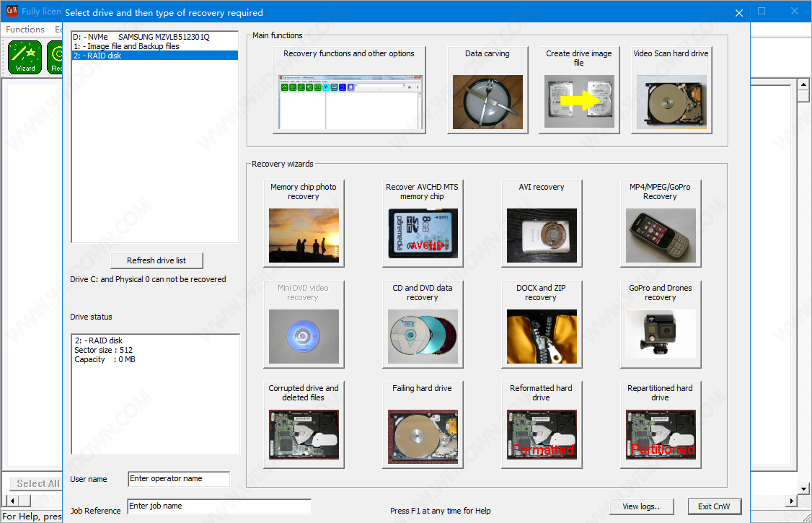Image resolution: width=812 pixels, height=523 pixels.
Task: Click the View logs.. button
Action: [x=641, y=506]
